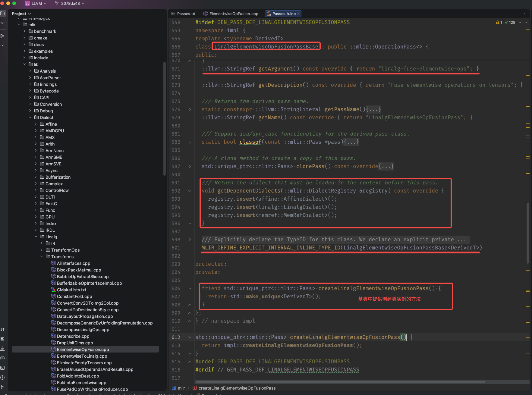
Task: Click the folded {...} placeholder after clonePass
Action: pyautogui.click(x=386, y=167)
